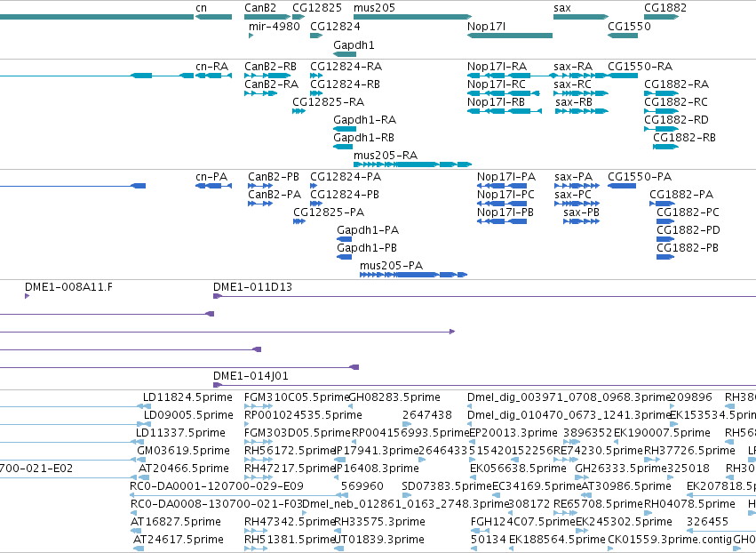Click the CG12825 gene label
This screenshot has height=553, width=756.
(x=317, y=8)
